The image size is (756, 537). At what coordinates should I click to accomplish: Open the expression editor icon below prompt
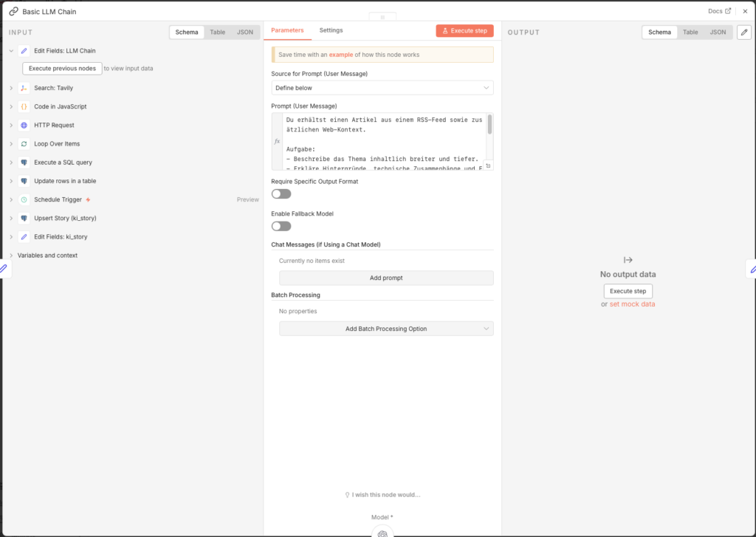pos(488,165)
